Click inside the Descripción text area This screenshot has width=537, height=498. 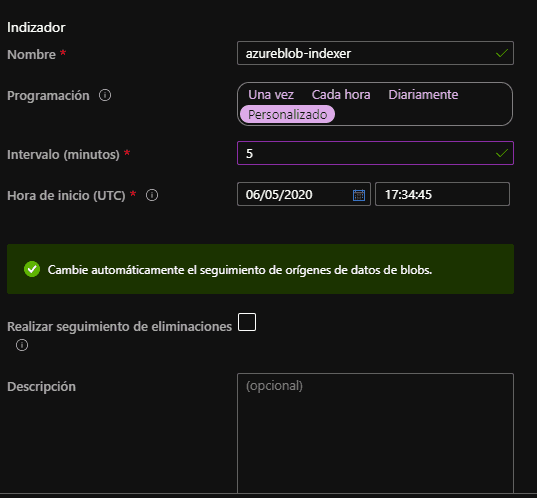[x=375, y=433]
